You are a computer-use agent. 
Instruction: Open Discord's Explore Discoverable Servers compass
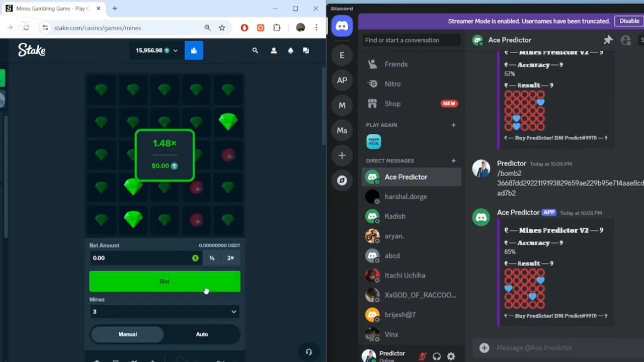point(342,181)
